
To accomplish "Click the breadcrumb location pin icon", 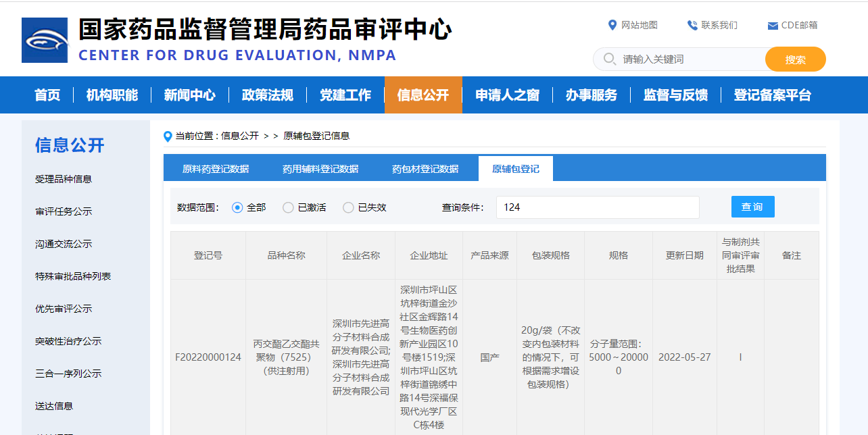I will (167, 135).
